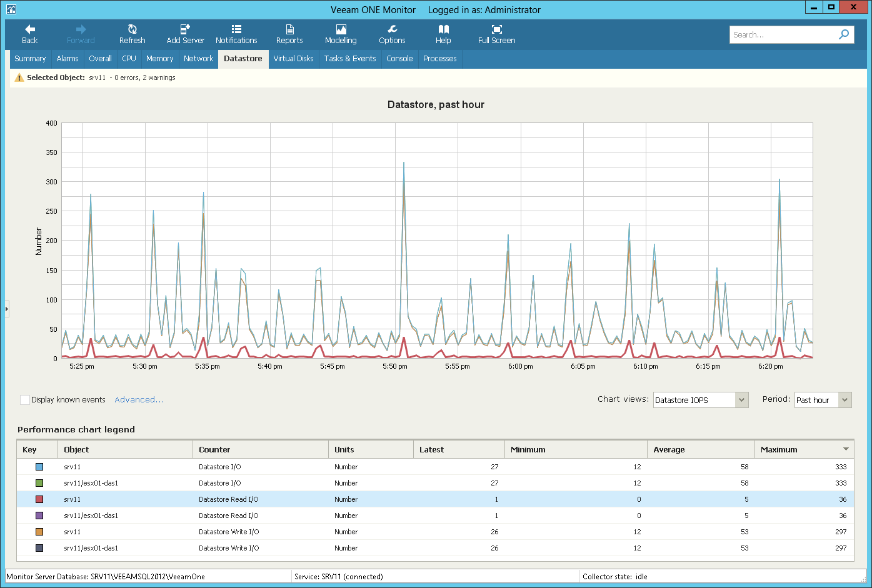Click the blue srv11 Datastore I/O key swatch

pos(39,467)
